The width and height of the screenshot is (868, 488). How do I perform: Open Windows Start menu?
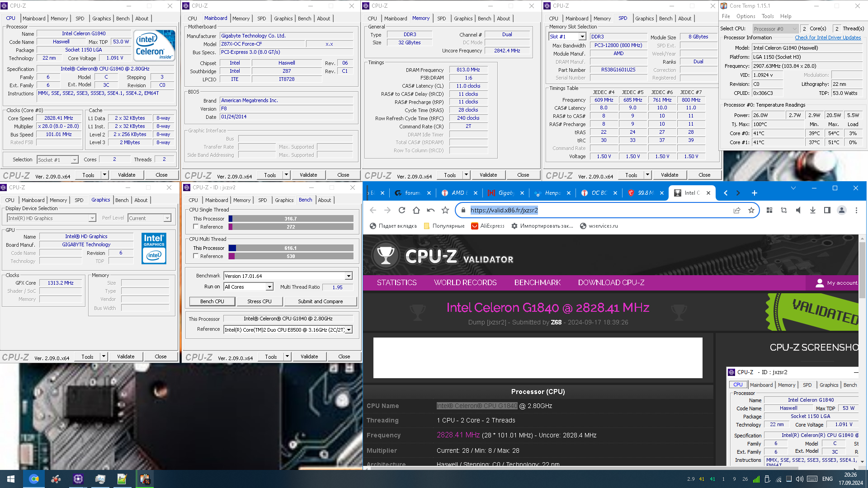click(x=11, y=479)
